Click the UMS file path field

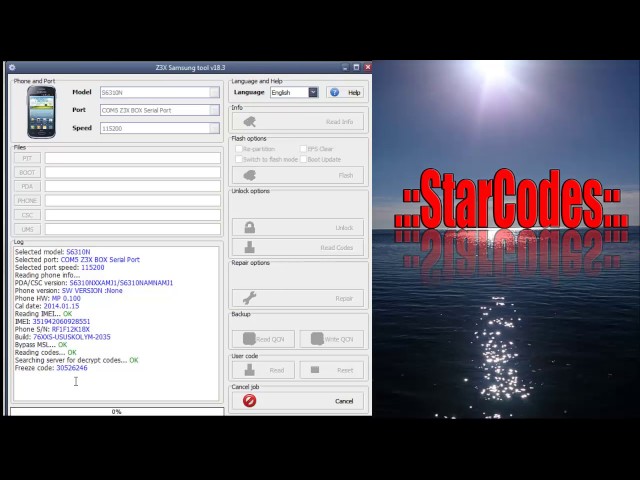coord(133,229)
